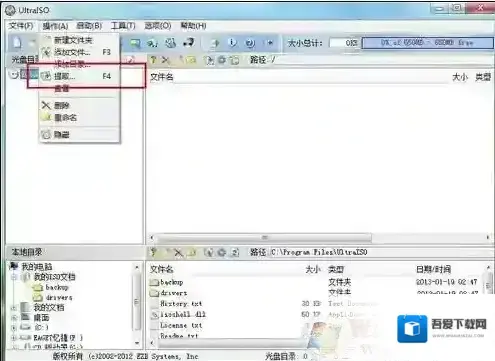Screen dimensions: 495x361
Task: Click 类型 column header in local list
Action: 336,269
